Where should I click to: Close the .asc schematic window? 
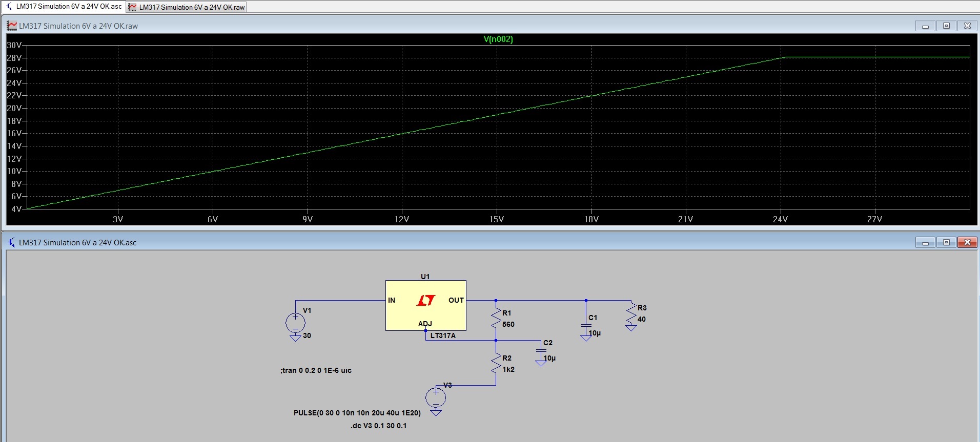click(967, 242)
